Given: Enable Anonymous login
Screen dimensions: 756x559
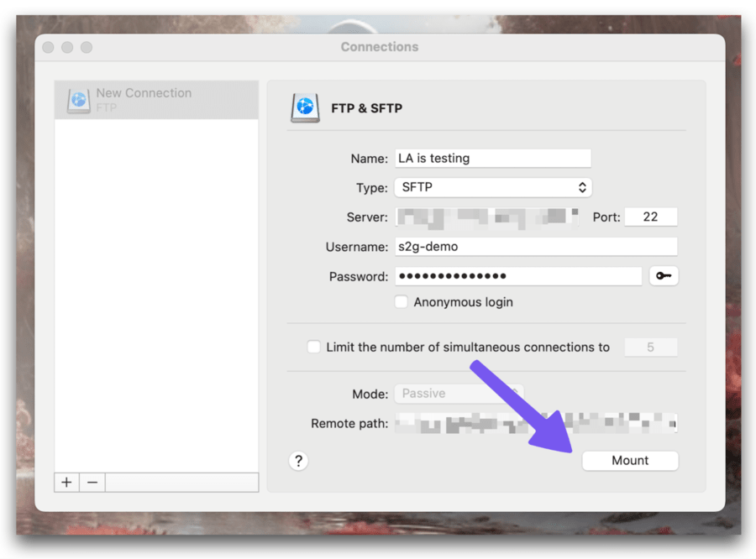Looking at the screenshot, I should [402, 301].
